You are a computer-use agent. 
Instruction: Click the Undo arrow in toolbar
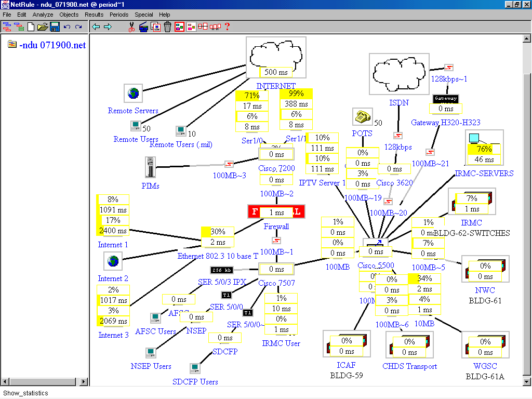tap(67, 26)
